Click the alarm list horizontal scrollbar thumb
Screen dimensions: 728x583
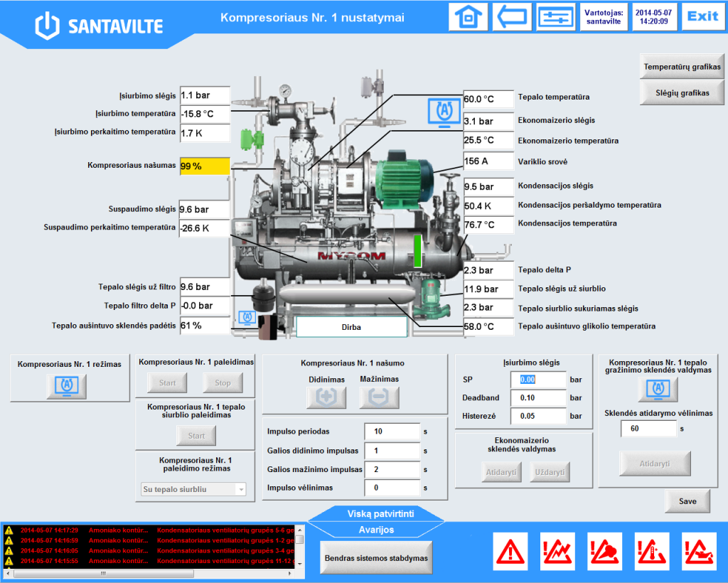104,574
